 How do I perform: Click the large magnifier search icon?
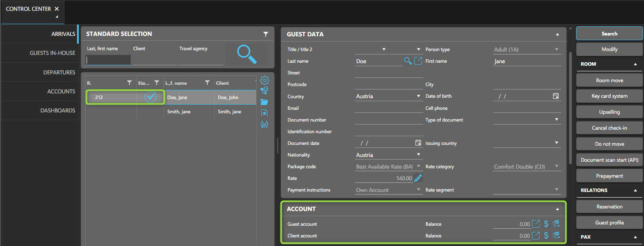click(247, 54)
